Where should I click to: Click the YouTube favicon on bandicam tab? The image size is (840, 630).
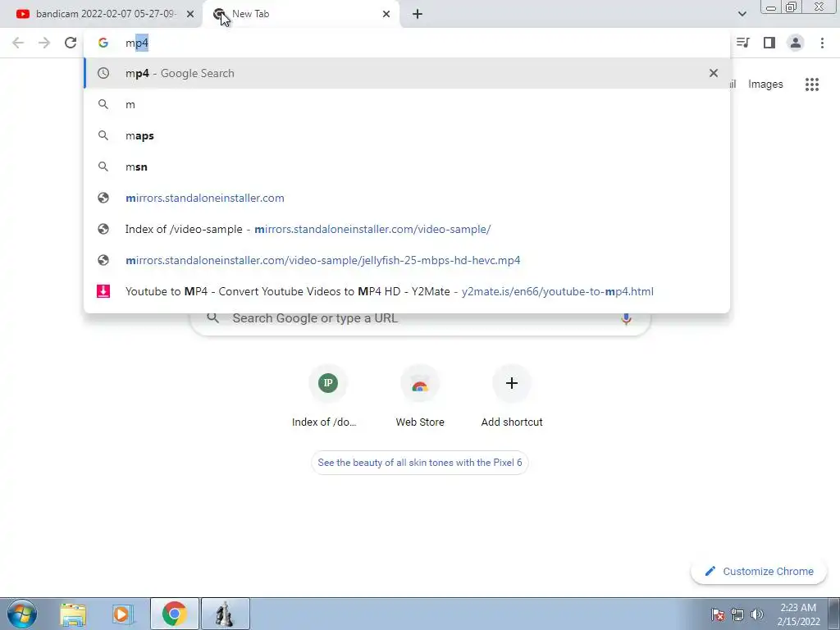coord(22,14)
